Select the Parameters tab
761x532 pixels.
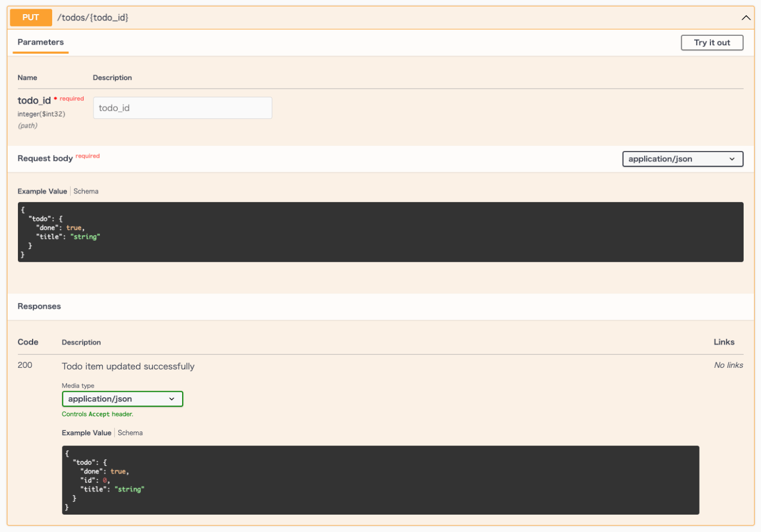41,42
